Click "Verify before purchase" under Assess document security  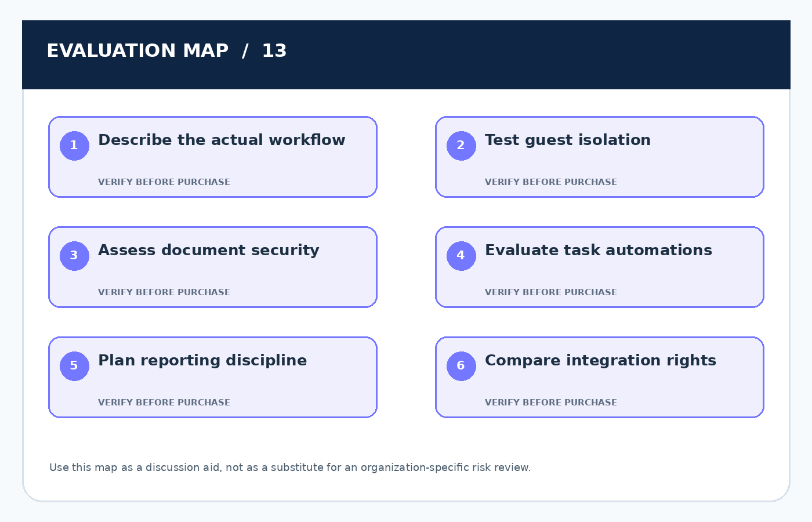164,292
